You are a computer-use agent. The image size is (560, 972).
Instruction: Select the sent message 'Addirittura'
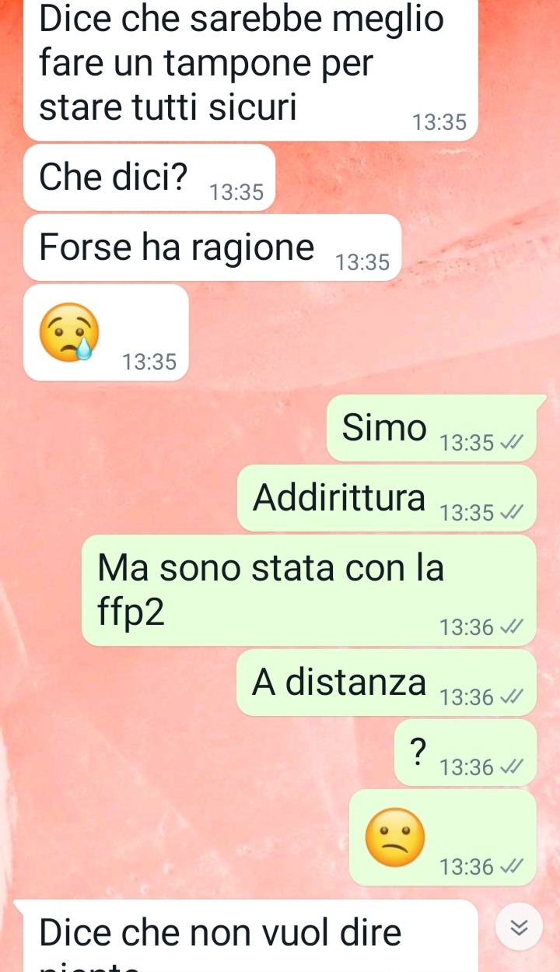click(387, 498)
